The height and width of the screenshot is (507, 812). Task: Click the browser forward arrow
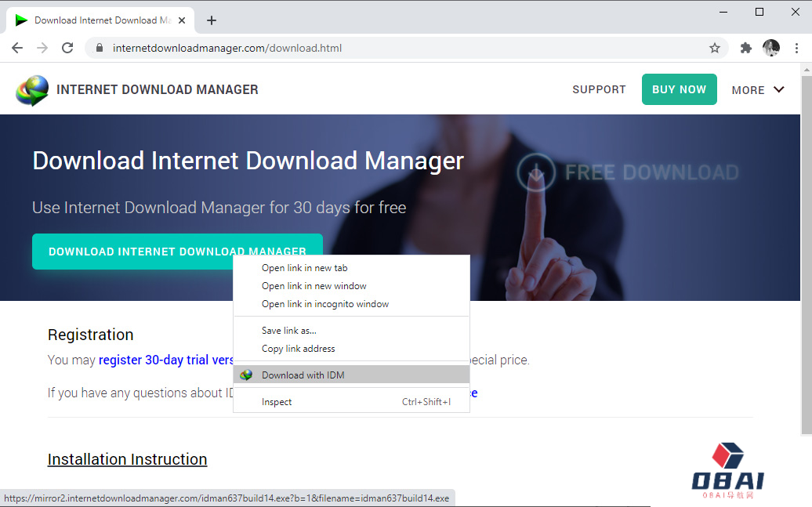(42, 48)
